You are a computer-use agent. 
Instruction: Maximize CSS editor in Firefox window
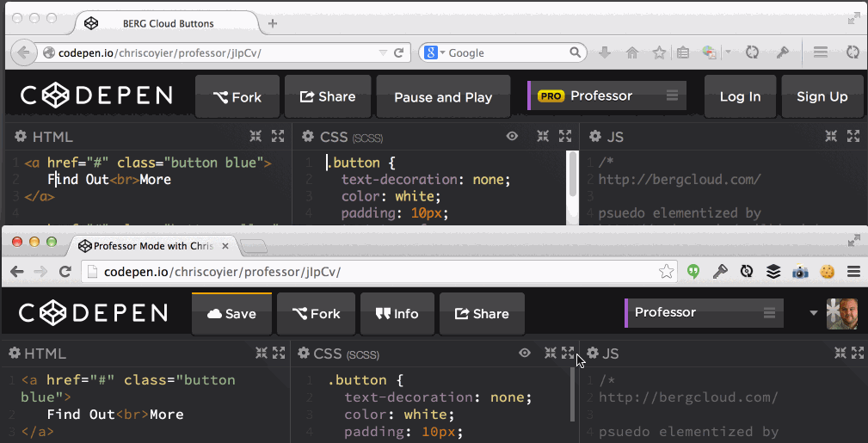pyautogui.click(x=565, y=136)
